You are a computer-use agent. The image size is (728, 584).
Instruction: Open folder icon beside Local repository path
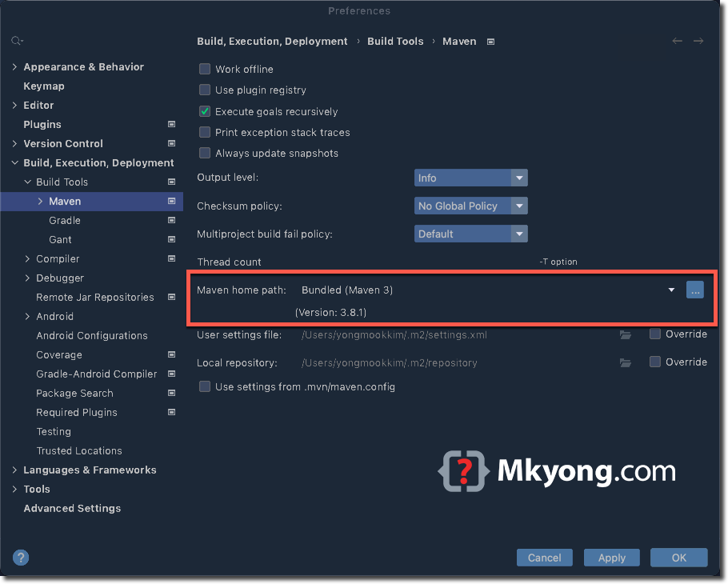coord(626,362)
